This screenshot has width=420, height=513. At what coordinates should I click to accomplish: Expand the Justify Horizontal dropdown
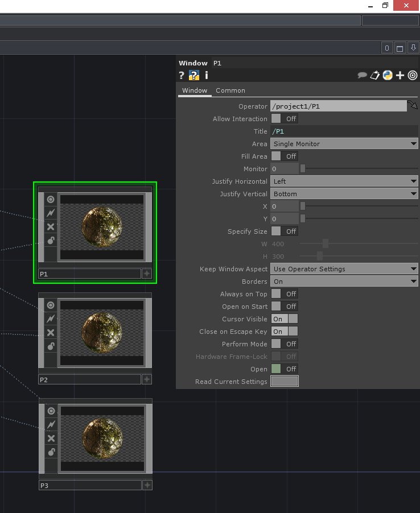(344, 181)
